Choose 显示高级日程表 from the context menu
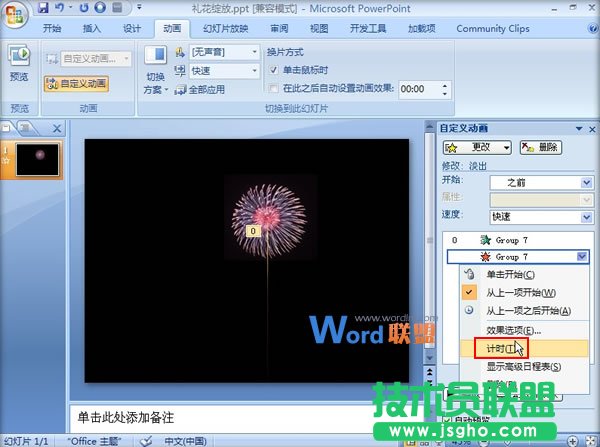The width and height of the screenshot is (600, 447). coord(524,367)
